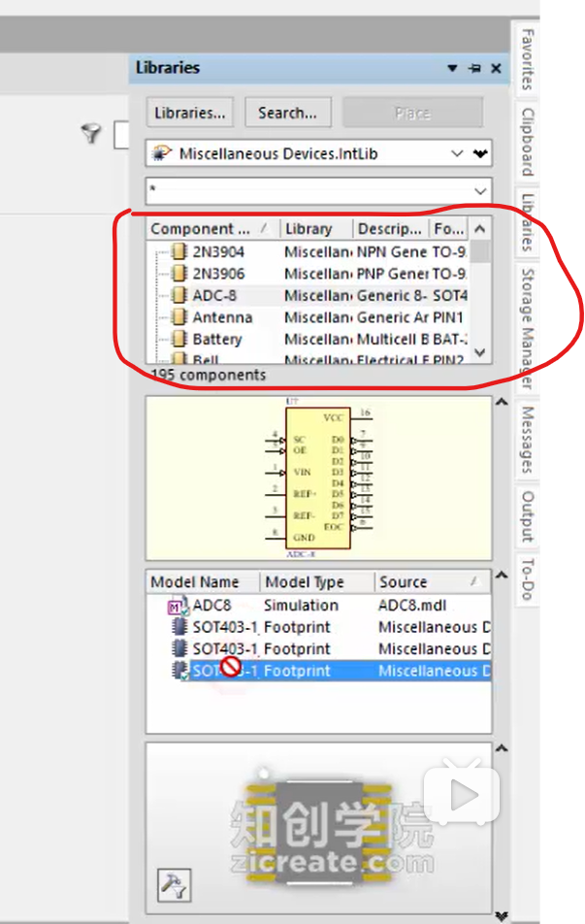Click the Footprint column header
The image size is (585, 924).
coord(449,229)
